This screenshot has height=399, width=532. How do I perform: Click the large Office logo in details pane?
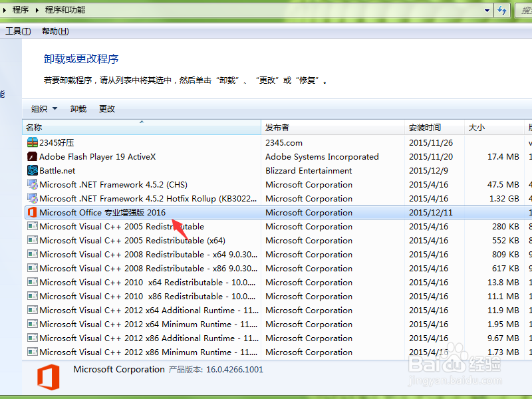48,377
